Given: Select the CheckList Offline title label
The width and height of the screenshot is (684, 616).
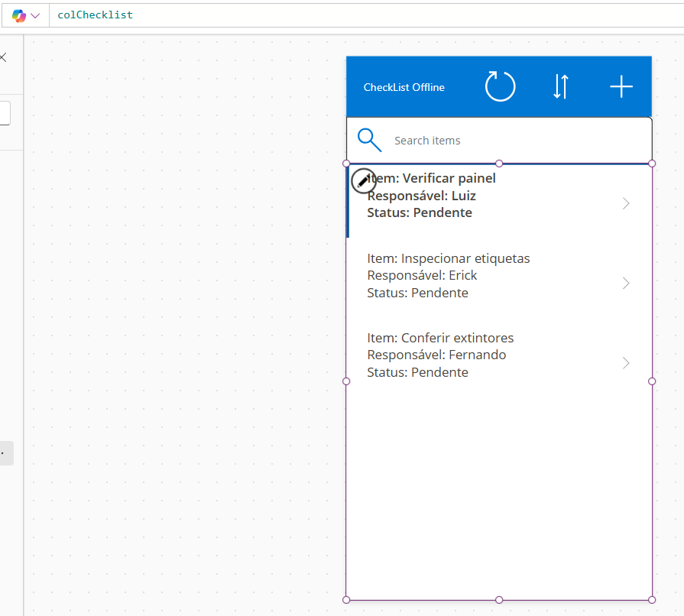Looking at the screenshot, I should (x=404, y=87).
